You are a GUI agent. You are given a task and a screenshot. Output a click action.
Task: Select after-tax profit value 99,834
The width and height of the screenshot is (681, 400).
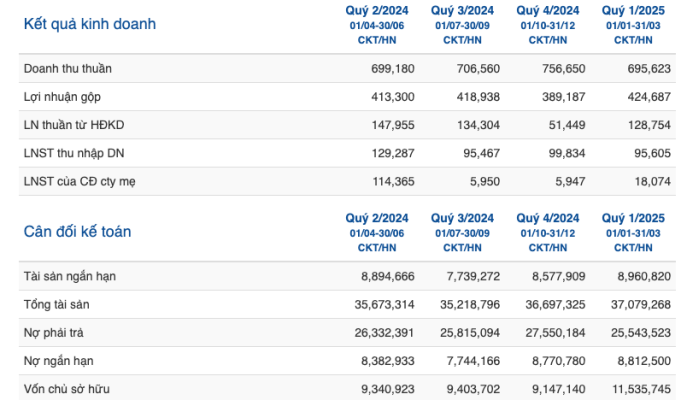pyautogui.click(x=567, y=153)
